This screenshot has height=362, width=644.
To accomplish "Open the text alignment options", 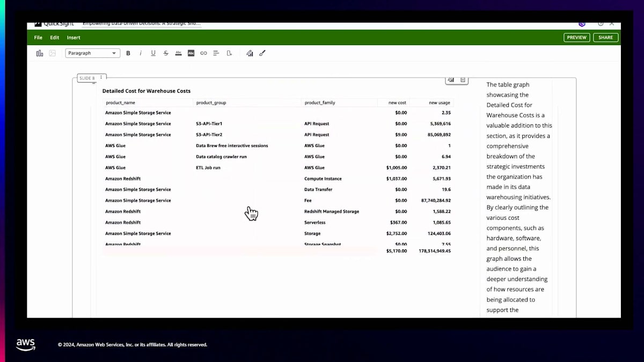I will (x=216, y=53).
